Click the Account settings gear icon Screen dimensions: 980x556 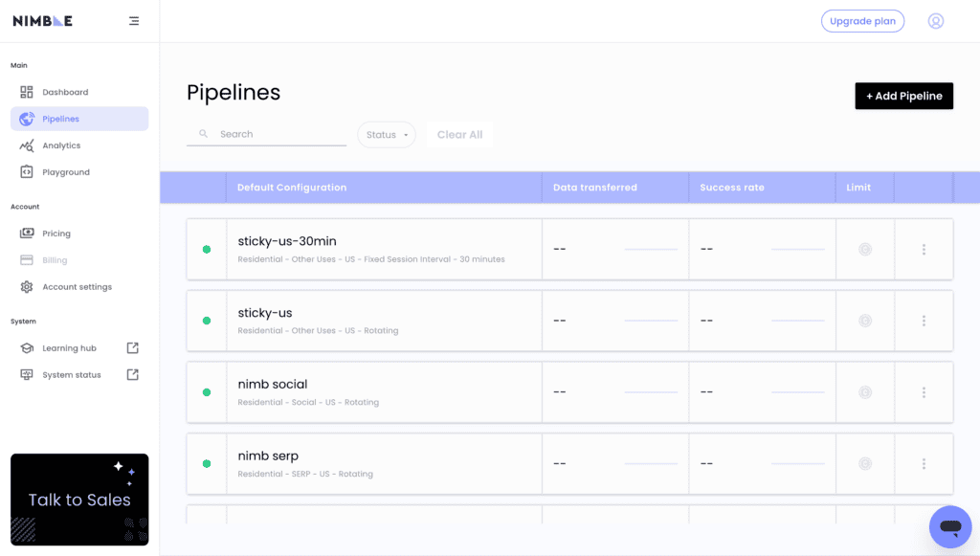pyautogui.click(x=26, y=287)
